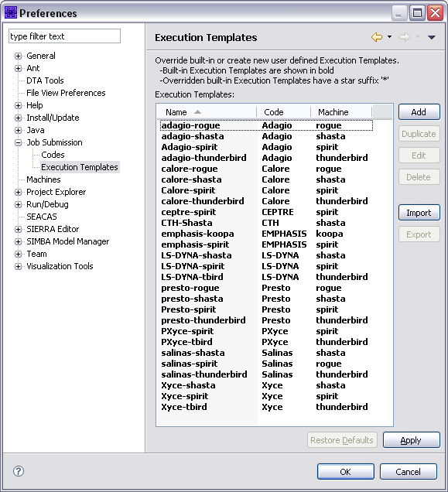Select the salinas-shasta template row
Image resolution: width=448 pixels, height=492 pixels.
click(x=266, y=353)
